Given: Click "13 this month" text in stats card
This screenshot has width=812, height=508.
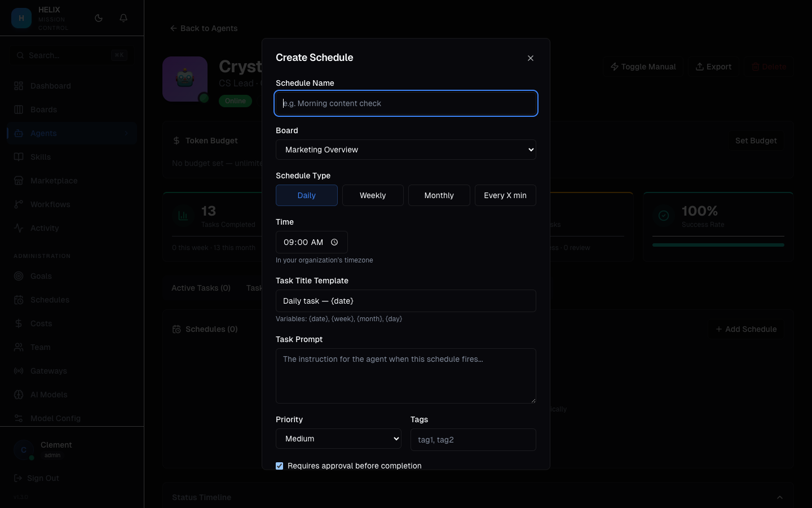Looking at the screenshot, I should [x=235, y=248].
